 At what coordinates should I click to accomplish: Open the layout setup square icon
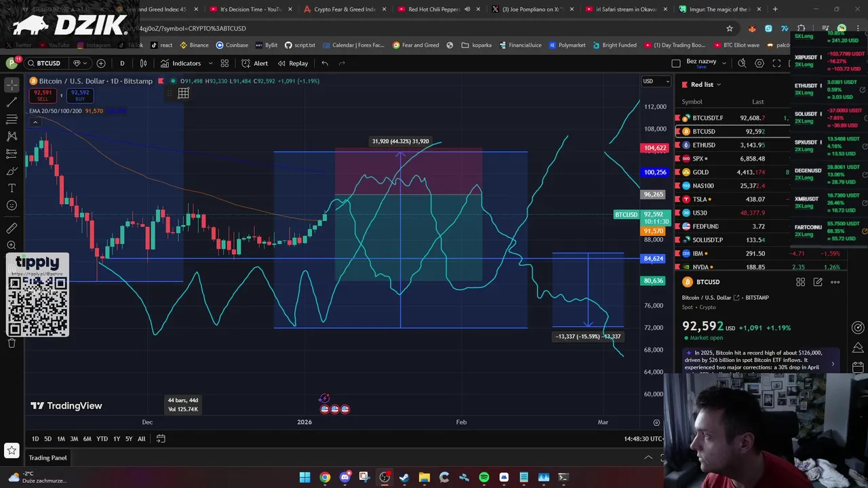coord(676,63)
